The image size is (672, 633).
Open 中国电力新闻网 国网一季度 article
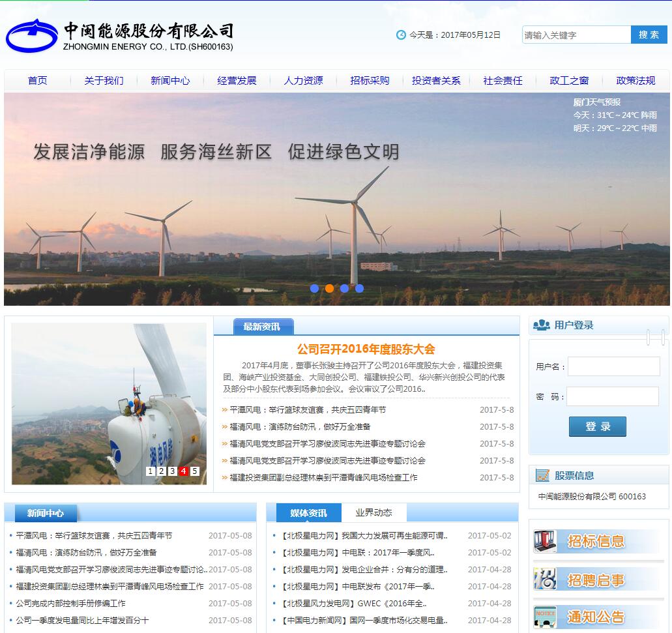(364, 620)
